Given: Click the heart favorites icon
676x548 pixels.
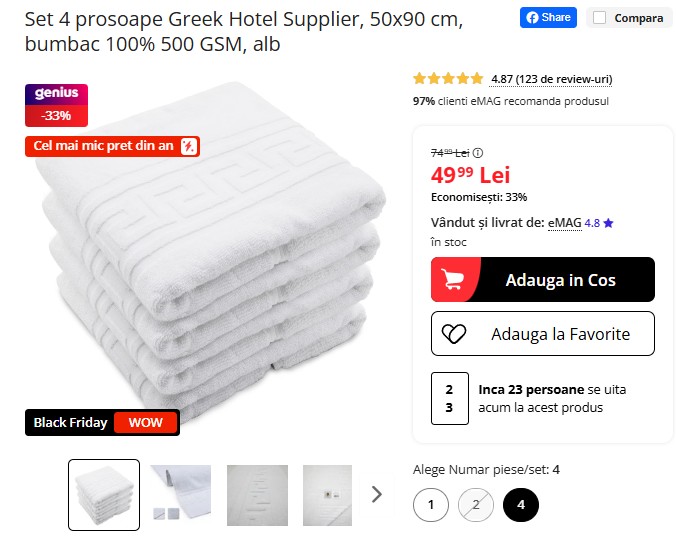Looking at the screenshot, I should tap(454, 334).
